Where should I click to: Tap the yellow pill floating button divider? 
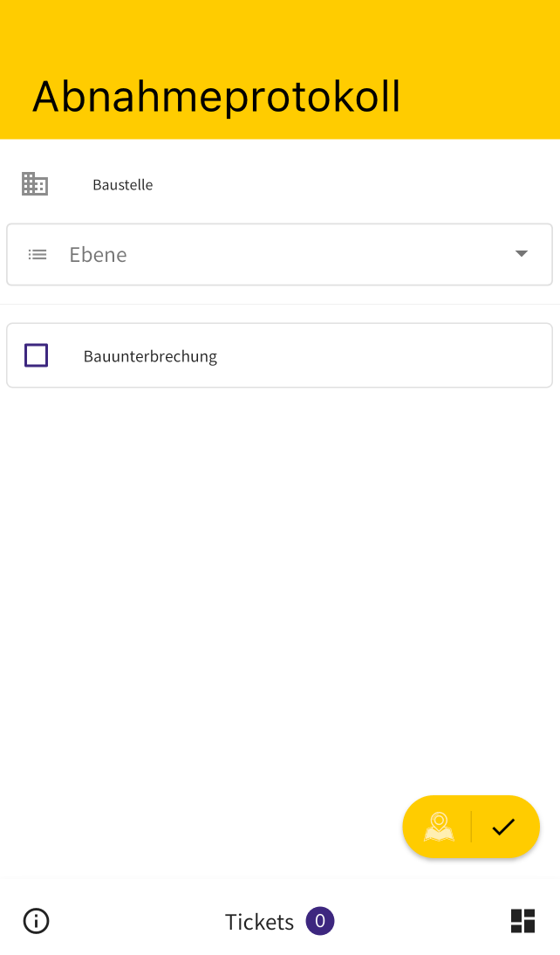click(471, 827)
